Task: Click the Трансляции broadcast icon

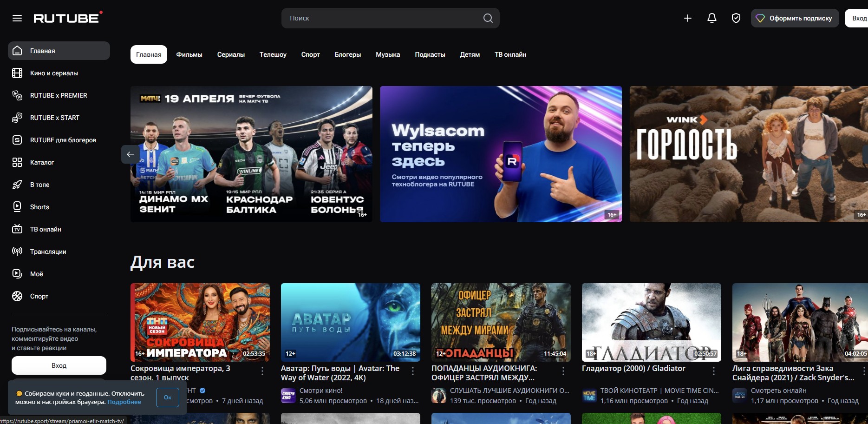Action: [x=17, y=252]
